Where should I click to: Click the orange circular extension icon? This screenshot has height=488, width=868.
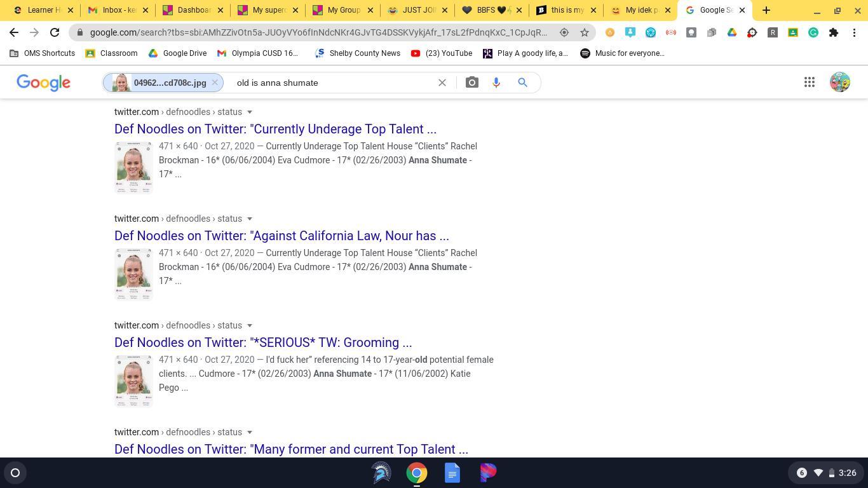610,32
